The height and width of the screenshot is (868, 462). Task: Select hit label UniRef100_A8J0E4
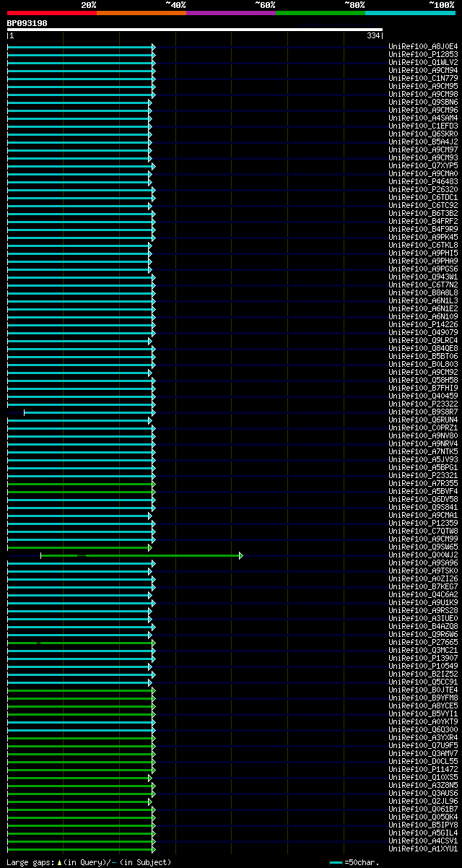tap(423, 46)
